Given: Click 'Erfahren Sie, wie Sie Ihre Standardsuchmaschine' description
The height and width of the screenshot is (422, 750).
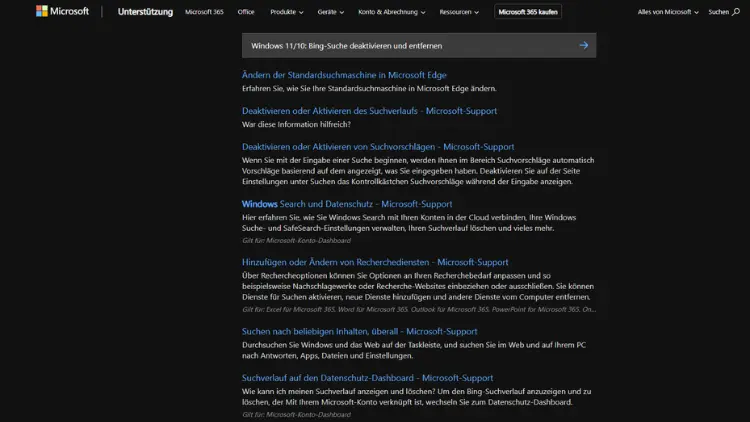Looking at the screenshot, I should [369, 89].
